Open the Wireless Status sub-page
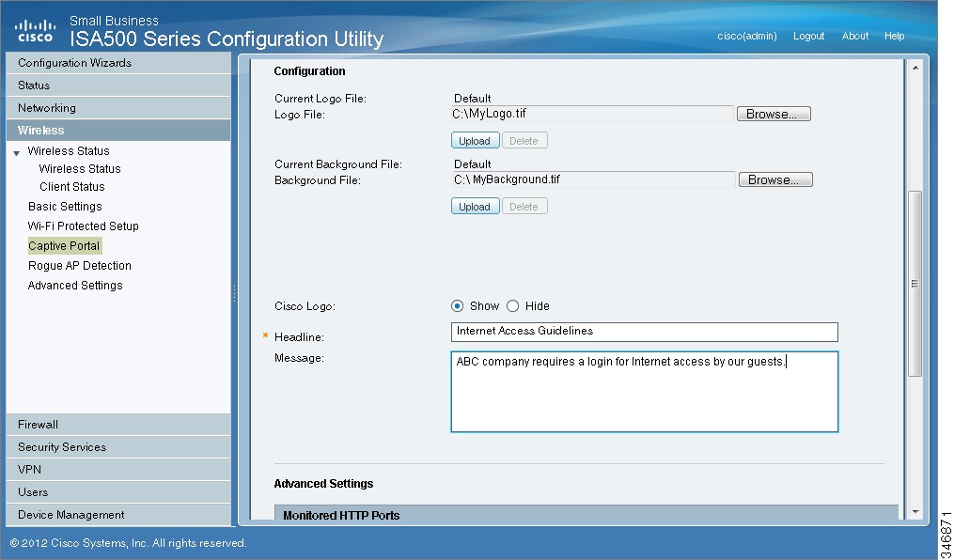The width and height of the screenshot is (954, 560). [80, 168]
